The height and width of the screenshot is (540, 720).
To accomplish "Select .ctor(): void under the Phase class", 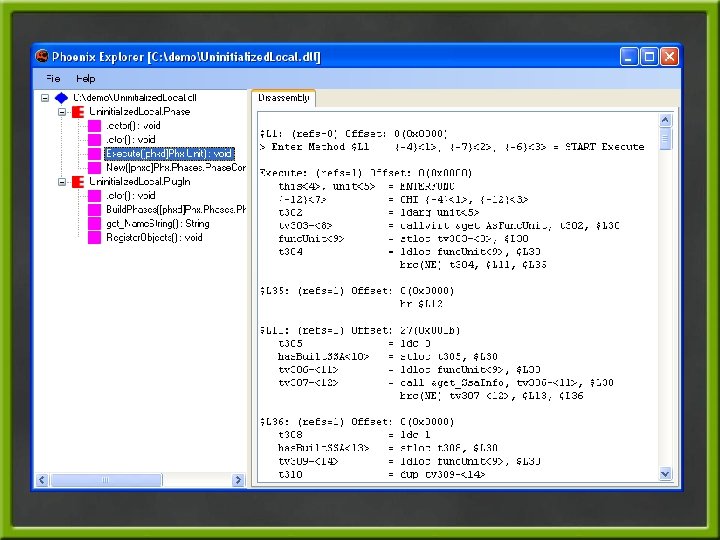I will [x=131, y=140].
